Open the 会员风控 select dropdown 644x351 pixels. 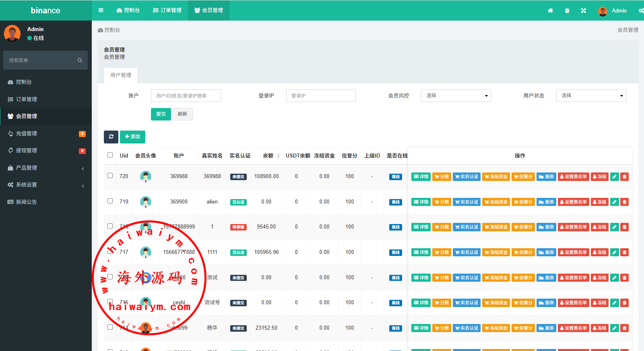(456, 96)
